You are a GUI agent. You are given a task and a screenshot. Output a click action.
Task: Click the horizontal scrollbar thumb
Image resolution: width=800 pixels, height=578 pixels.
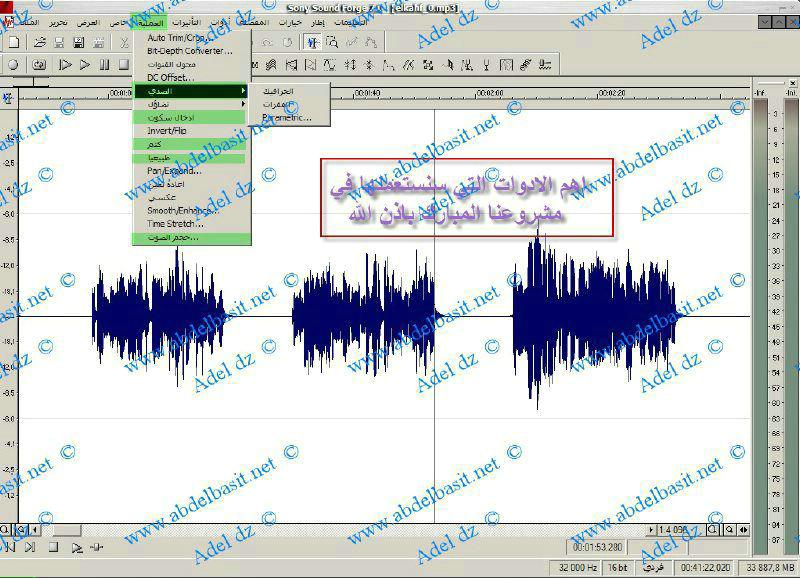[x=67, y=530]
